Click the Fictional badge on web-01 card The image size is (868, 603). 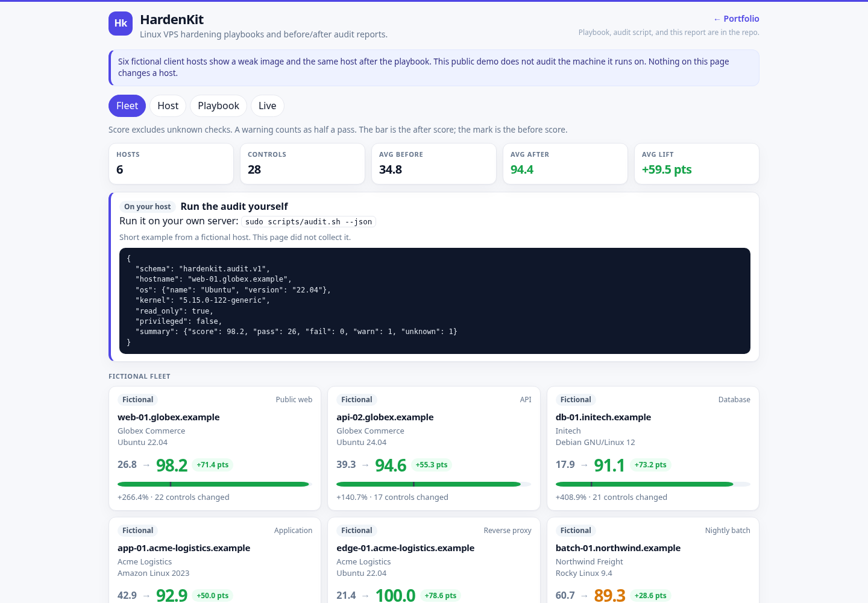coord(137,400)
